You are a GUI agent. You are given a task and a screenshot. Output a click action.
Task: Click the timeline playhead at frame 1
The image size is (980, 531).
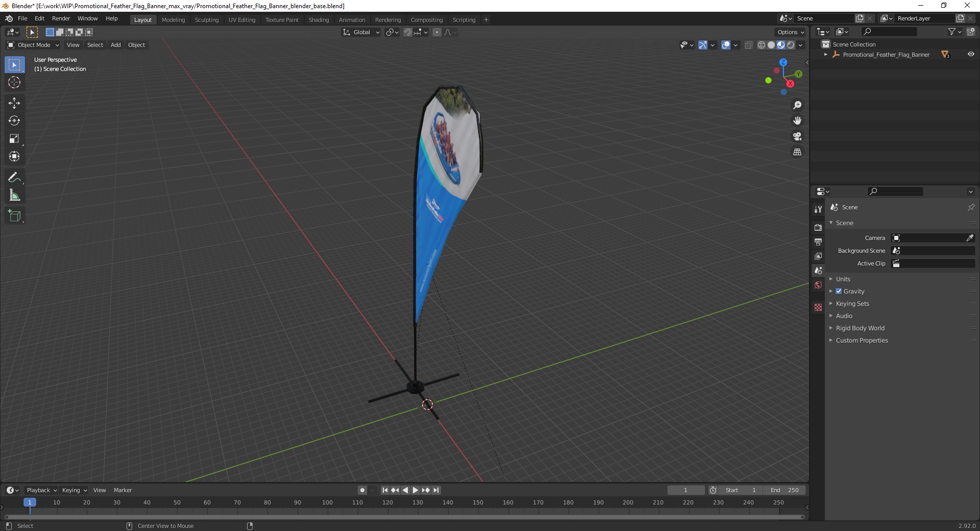click(x=30, y=503)
